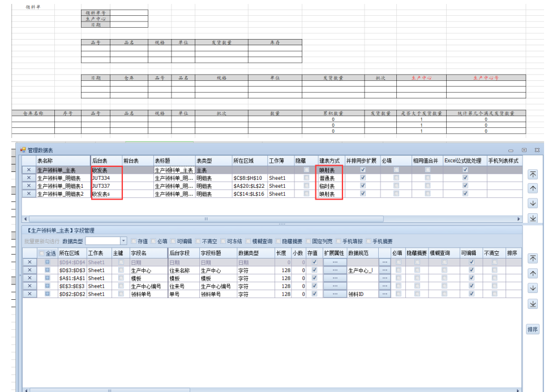Move field to top in field management
Viewport: 552px width, 392px height.
point(532,259)
